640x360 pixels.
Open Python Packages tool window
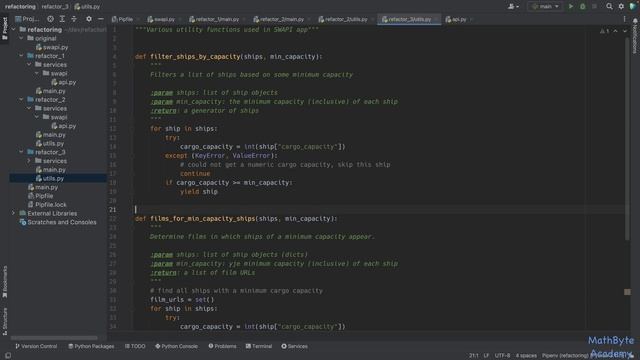91,346
